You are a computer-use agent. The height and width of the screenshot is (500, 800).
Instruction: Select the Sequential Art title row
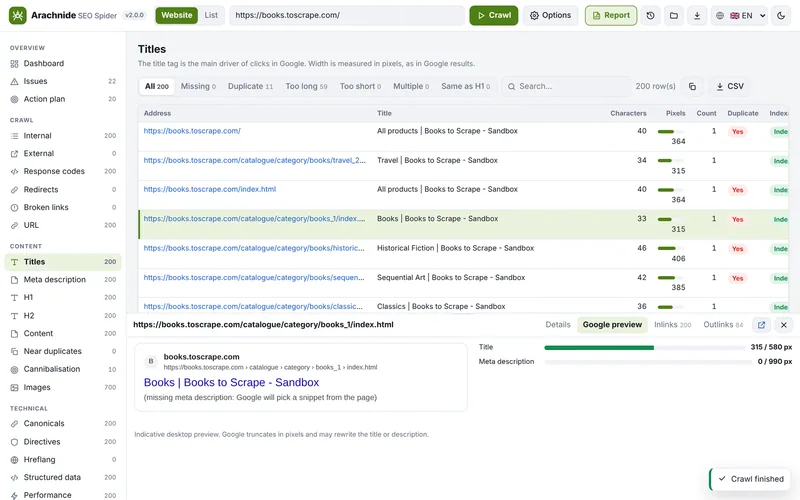tap(463, 283)
